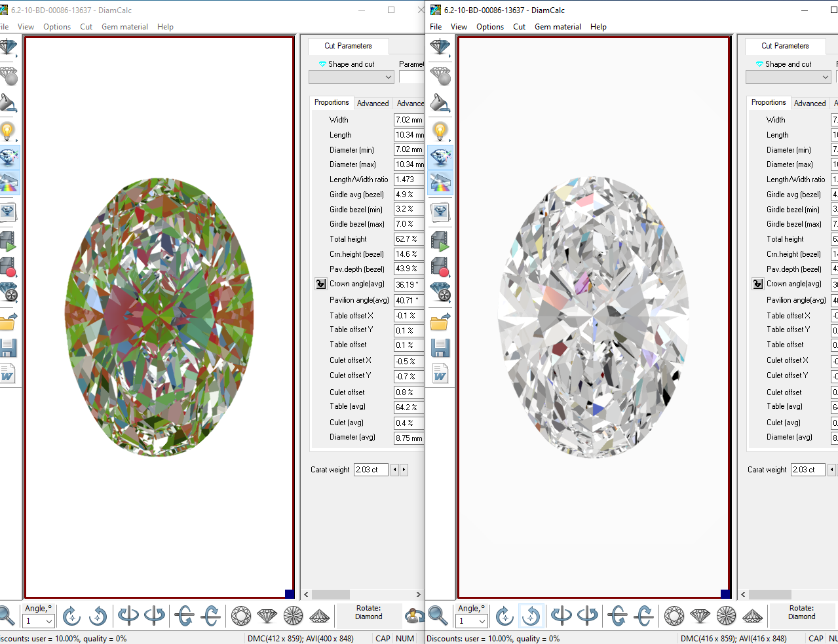This screenshot has width=838, height=644.
Task: Open file with folder icon in right window
Action: pyautogui.click(x=440, y=322)
